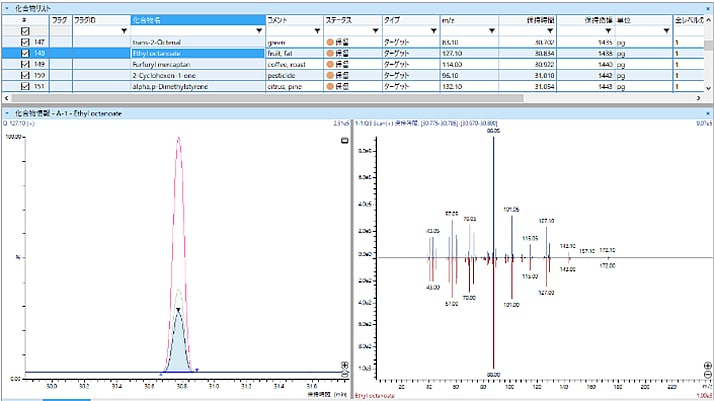Viewport: 714px width, 401px height.
Task: Sort by the compound name column header
Action: pyautogui.click(x=198, y=20)
